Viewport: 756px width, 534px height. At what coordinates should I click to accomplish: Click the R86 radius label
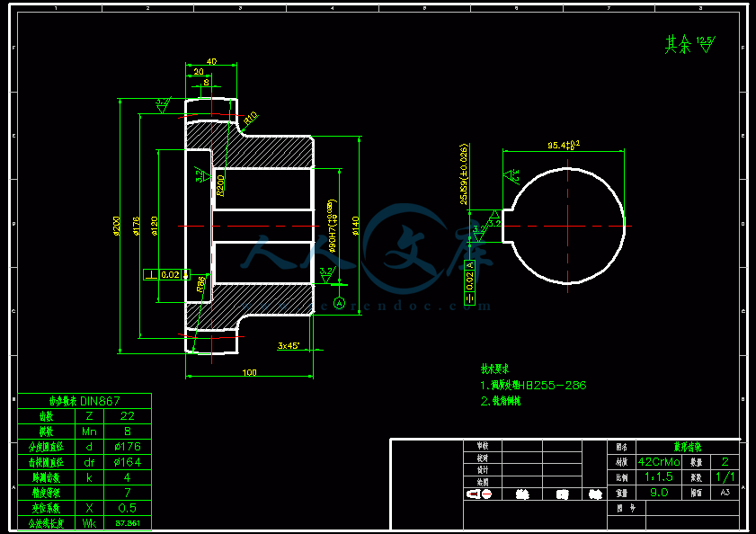pos(201,284)
